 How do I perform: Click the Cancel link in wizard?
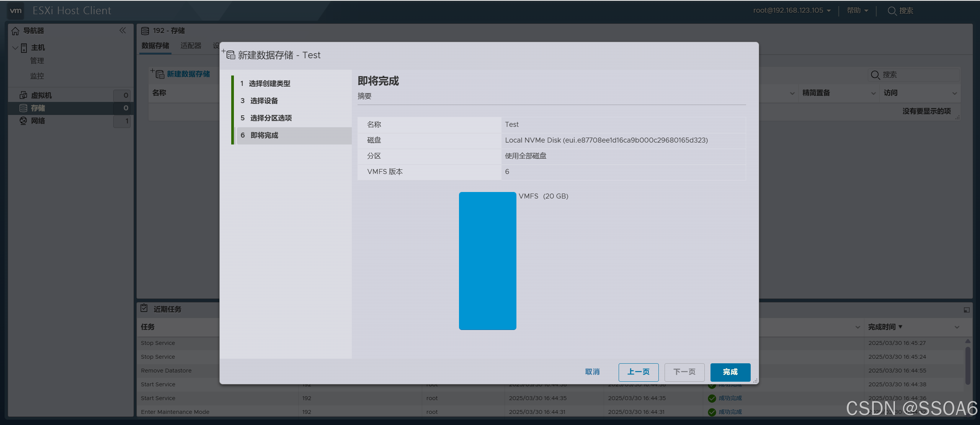click(592, 372)
